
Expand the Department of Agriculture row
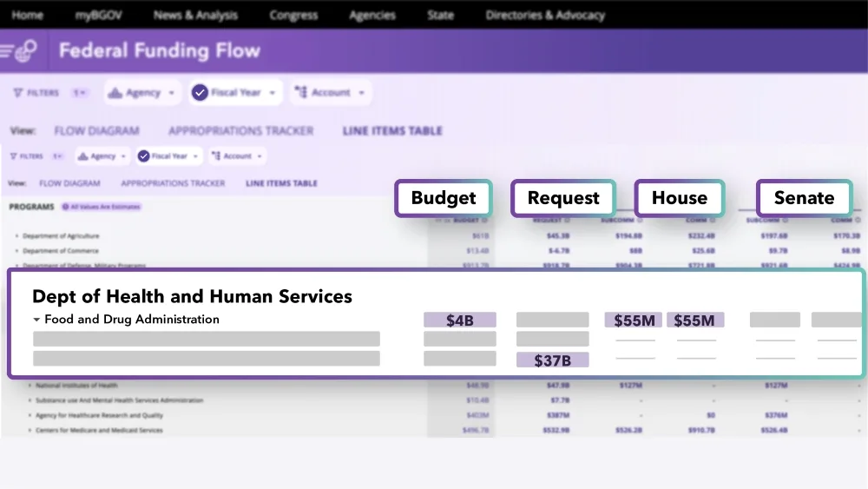(16, 236)
